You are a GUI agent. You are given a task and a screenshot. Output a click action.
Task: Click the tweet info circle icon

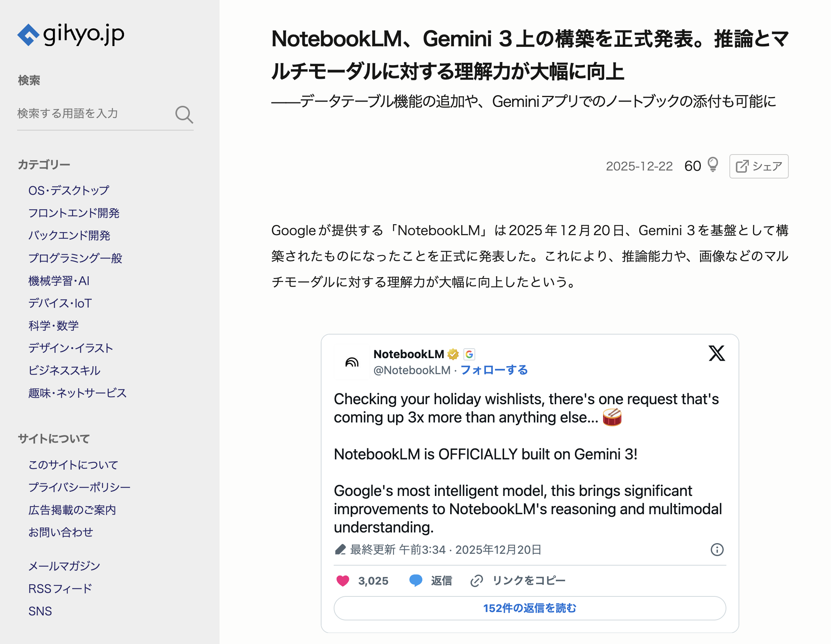[717, 550]
